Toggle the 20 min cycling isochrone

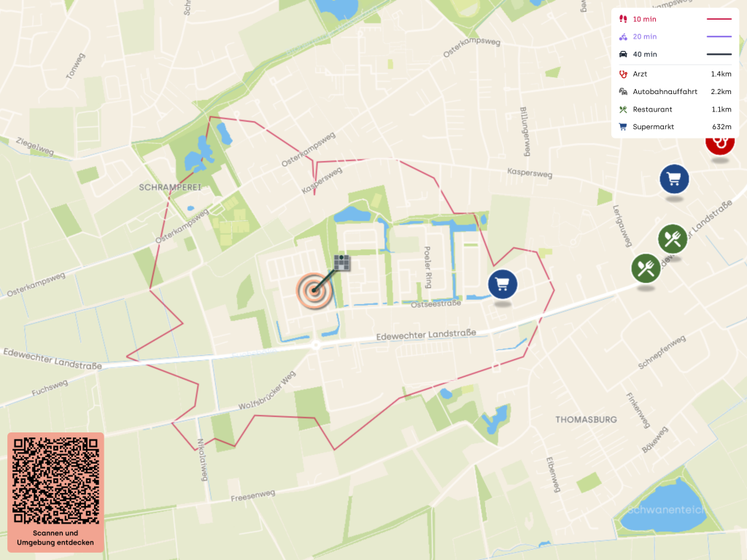pyautogui.click(x=675, y=36)
